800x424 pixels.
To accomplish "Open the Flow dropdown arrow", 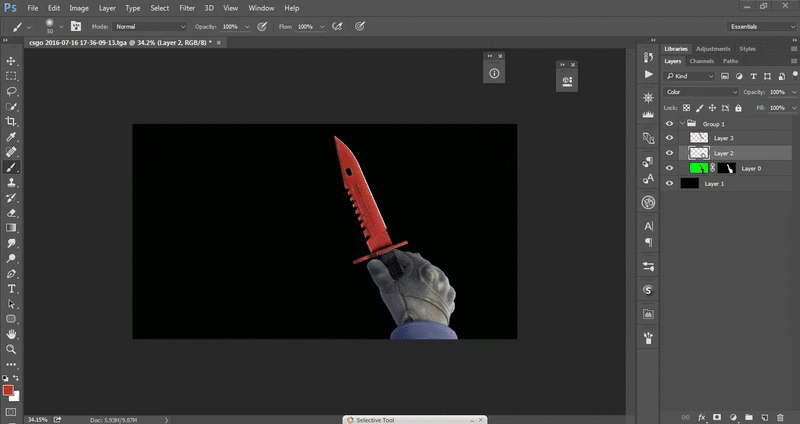I will tap(322, 27).
